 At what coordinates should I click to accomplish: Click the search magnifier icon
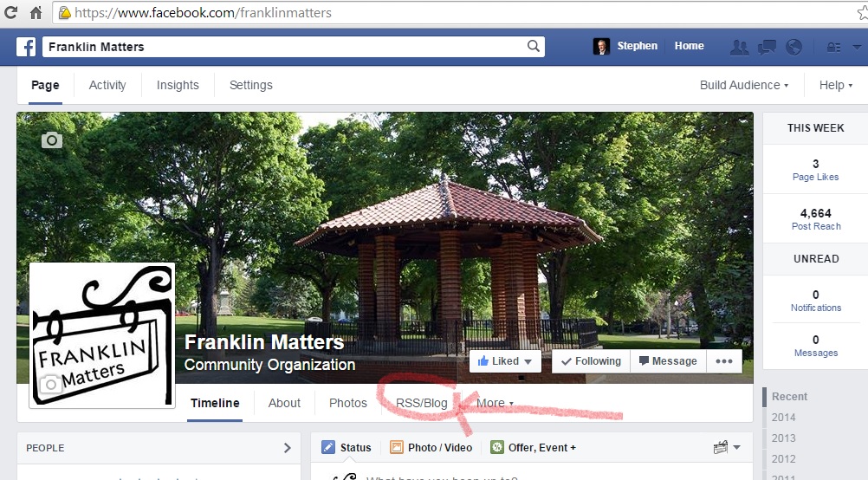(533, 47)
